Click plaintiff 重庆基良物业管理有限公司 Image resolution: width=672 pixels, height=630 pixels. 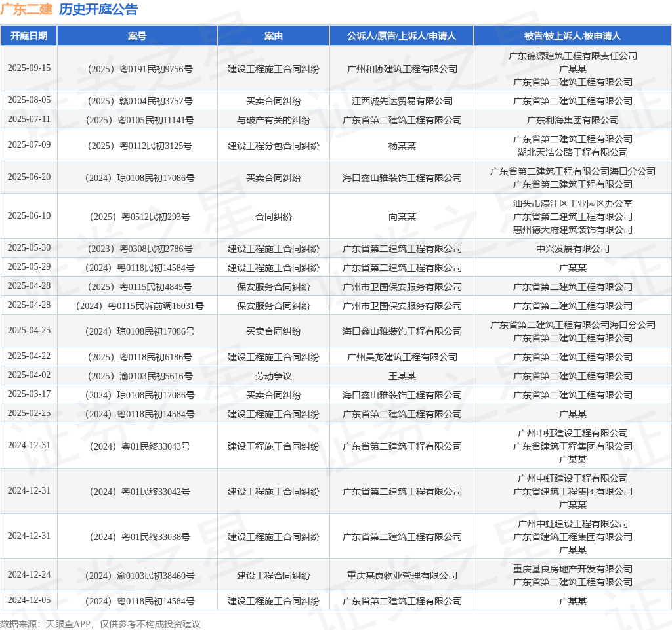(402, 576)
